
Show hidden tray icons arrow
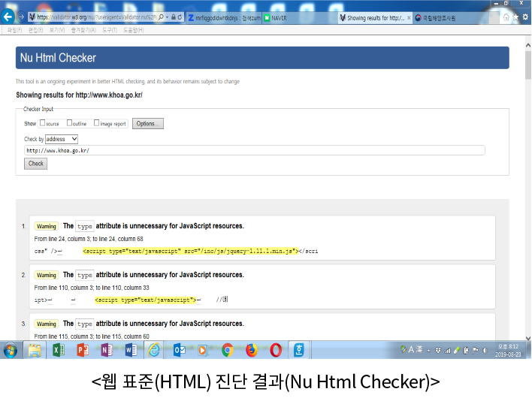(x=428, y=351)
